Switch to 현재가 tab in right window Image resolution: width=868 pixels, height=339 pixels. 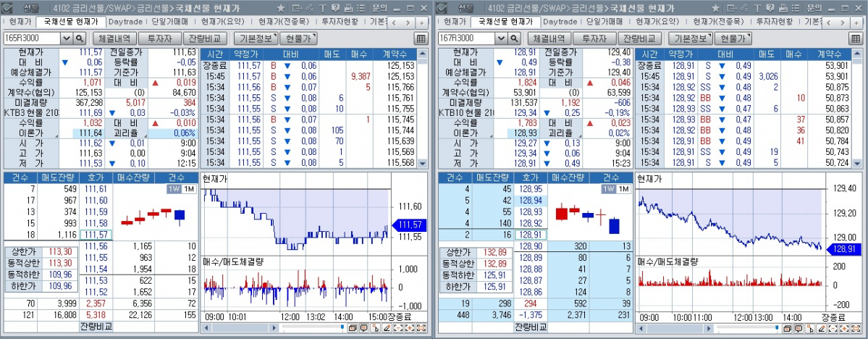click(x=455, y=22)
